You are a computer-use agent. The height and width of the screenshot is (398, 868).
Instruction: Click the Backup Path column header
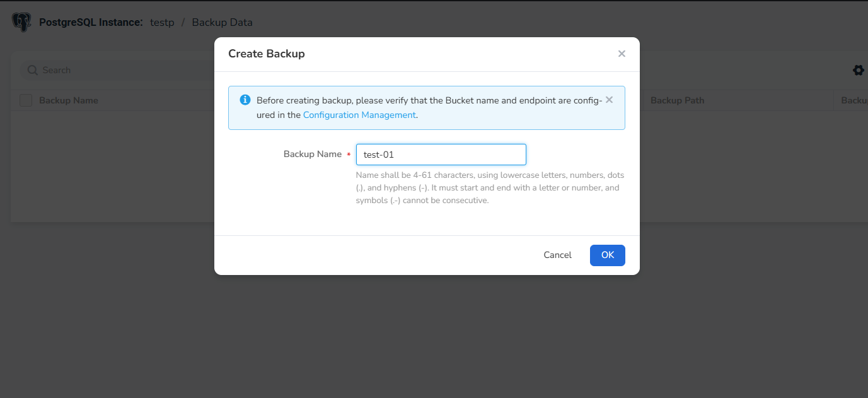click(x=677, y=100)
